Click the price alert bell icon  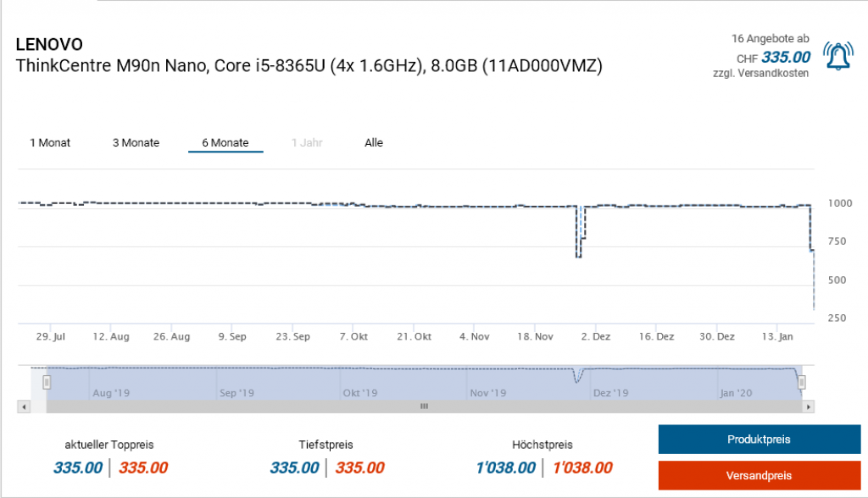tap(838, 57)
